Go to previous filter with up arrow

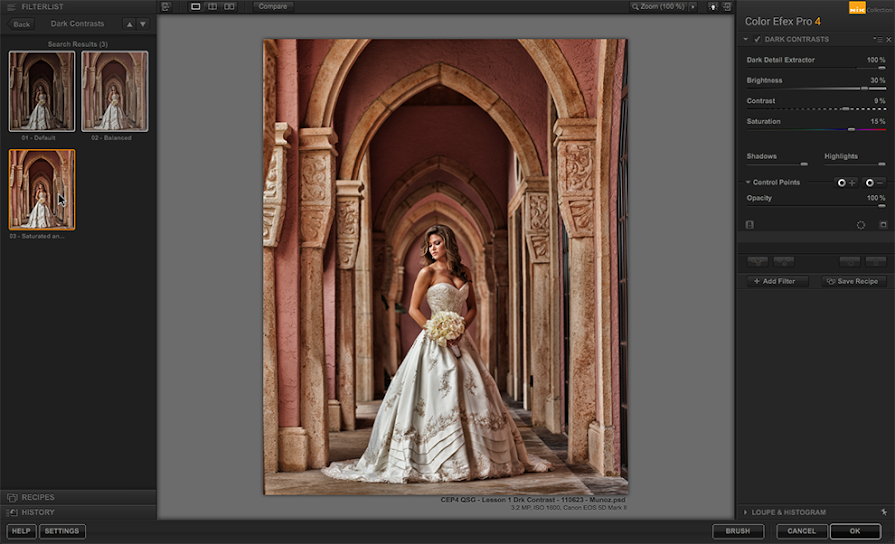click(129, 24)
